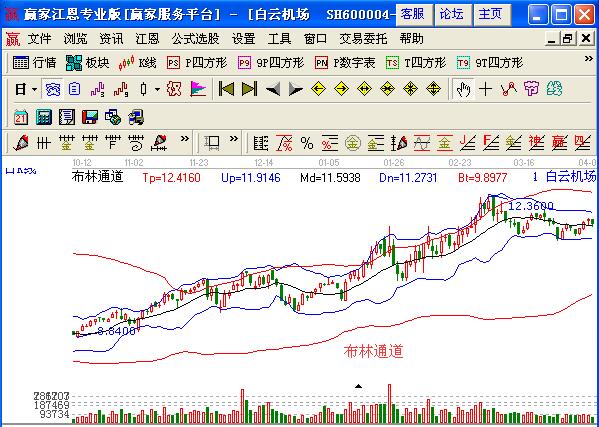Open the T四方形 time square tool
The image size is (599, 427).
(x=416, y=63)
